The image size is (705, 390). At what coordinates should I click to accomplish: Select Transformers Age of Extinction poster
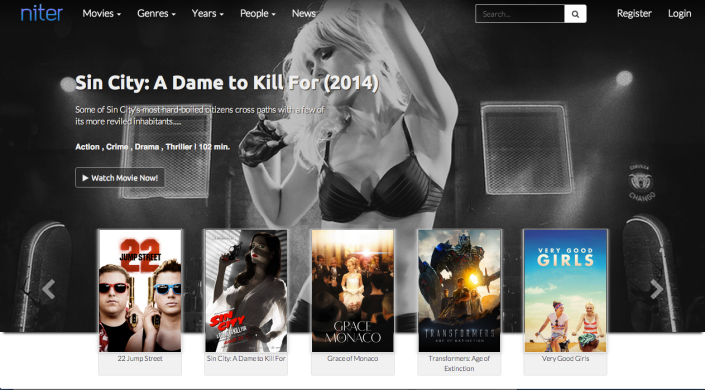coord(459,291)
